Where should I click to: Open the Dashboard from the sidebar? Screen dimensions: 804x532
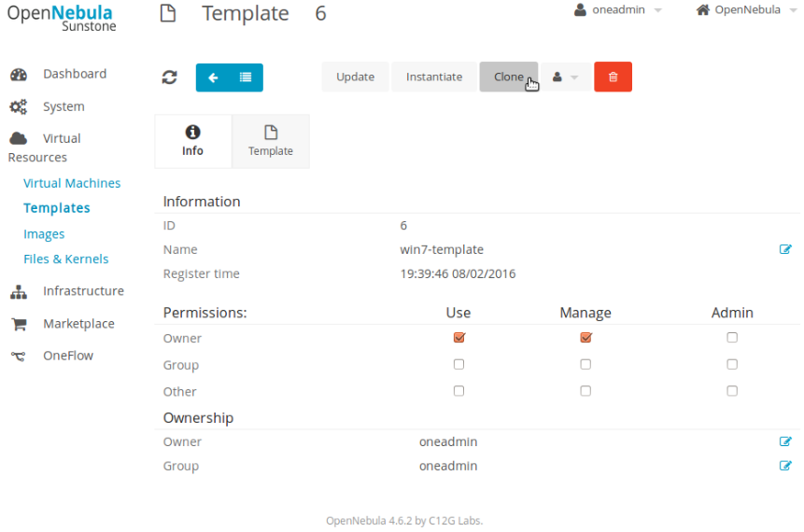click(x=74, y=74)
